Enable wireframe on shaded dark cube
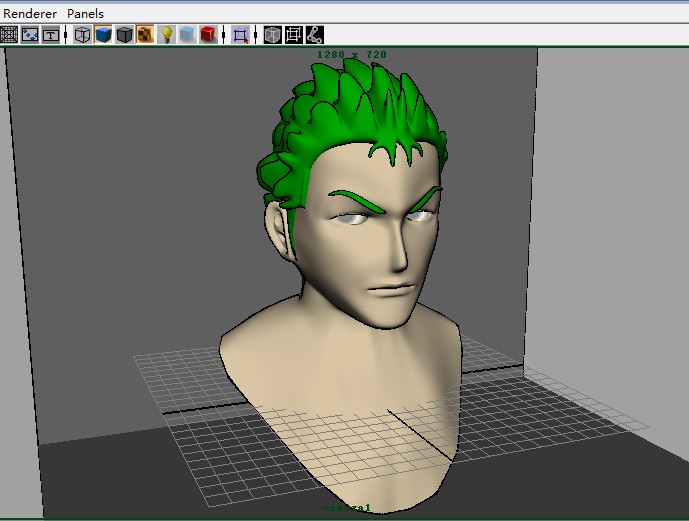The height and width of the screenshot is (521, 689). pyautogui.click(x=124, y=35)
